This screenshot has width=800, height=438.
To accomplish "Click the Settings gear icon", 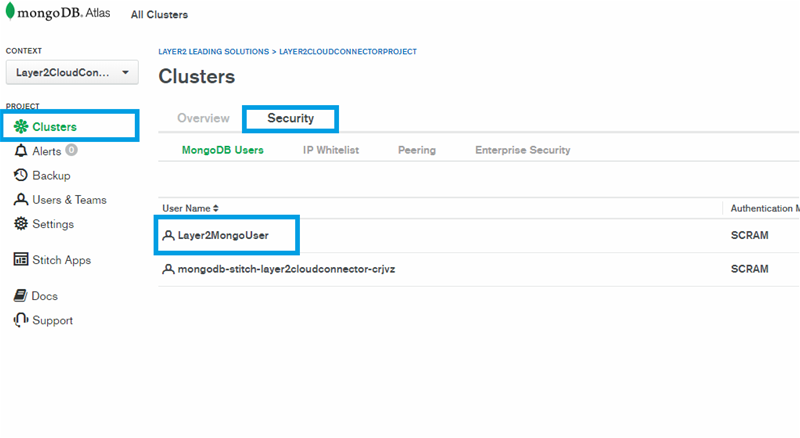I will pyautogui.click(x=21, y=224).
